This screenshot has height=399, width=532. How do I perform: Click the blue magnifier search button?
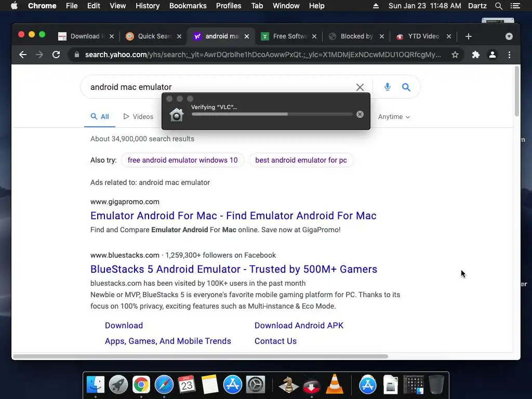coord(406,87)
